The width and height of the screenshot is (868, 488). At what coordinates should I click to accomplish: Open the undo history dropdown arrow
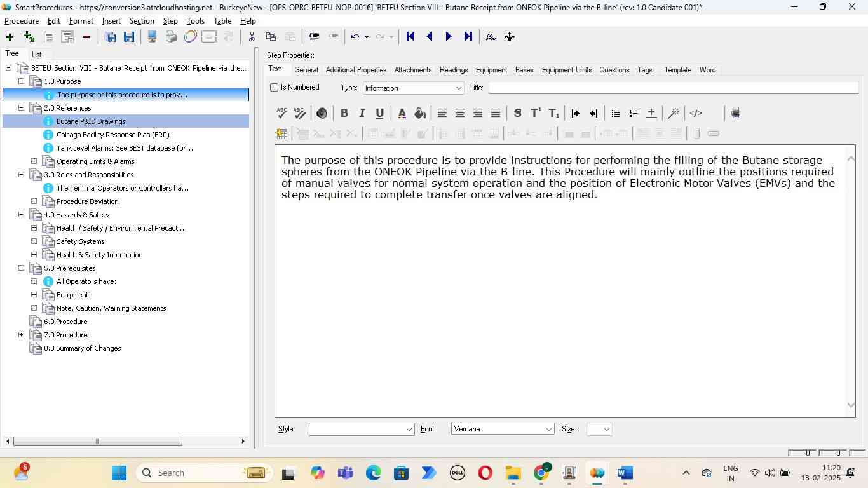click(366, 37)
